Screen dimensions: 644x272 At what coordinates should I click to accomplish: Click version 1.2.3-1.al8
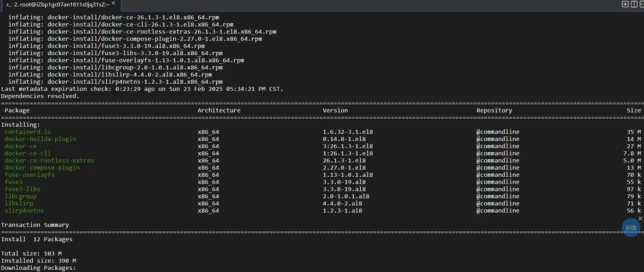click(x=343, y=211)
